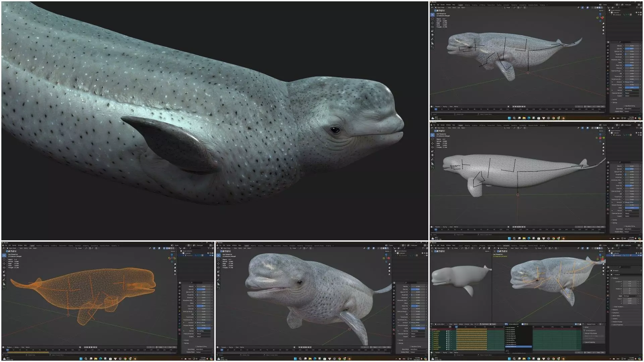Adjust Alpha slider in close-up beluga face window
The height and width of the screenshot is (362, 644).
[418, 328]
